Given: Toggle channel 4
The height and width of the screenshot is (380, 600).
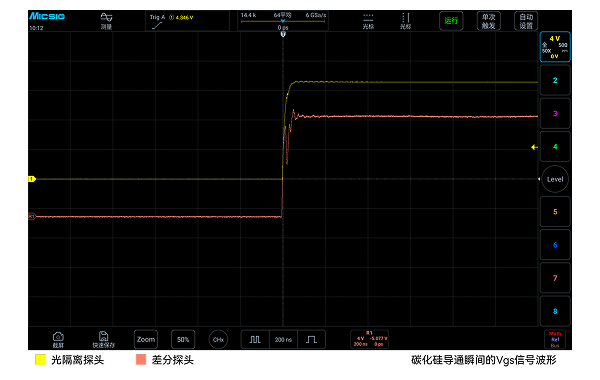Looking at the screenshot, I should tap(555, 147).
